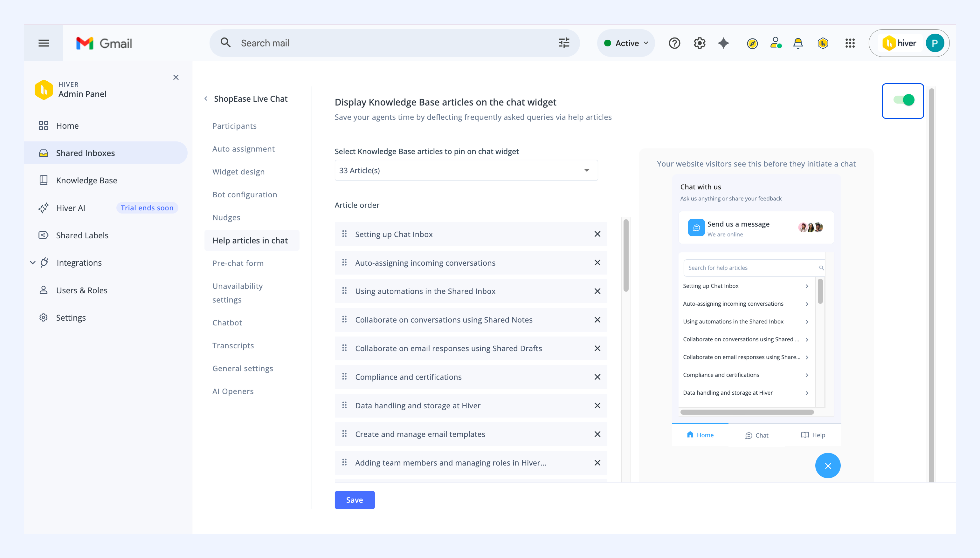Click the Article order list scrollbar
This screenshot has height=558, width=980.
coord(626,255)
